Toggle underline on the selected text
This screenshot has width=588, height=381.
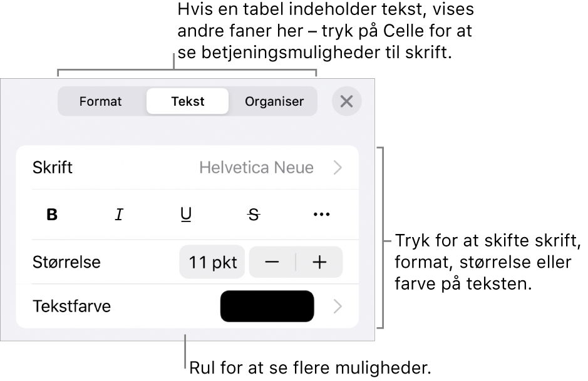coord(186,215)
